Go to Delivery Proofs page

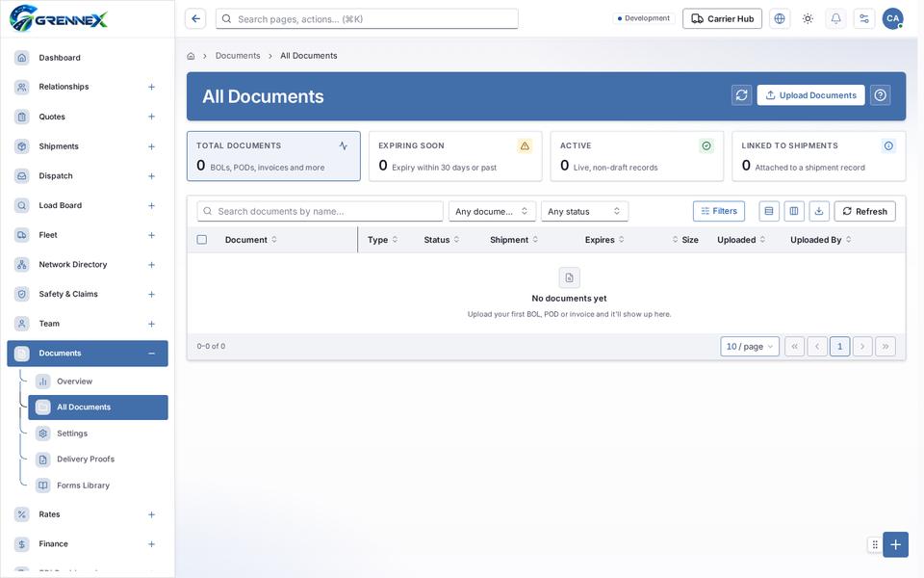click(98, 459)
